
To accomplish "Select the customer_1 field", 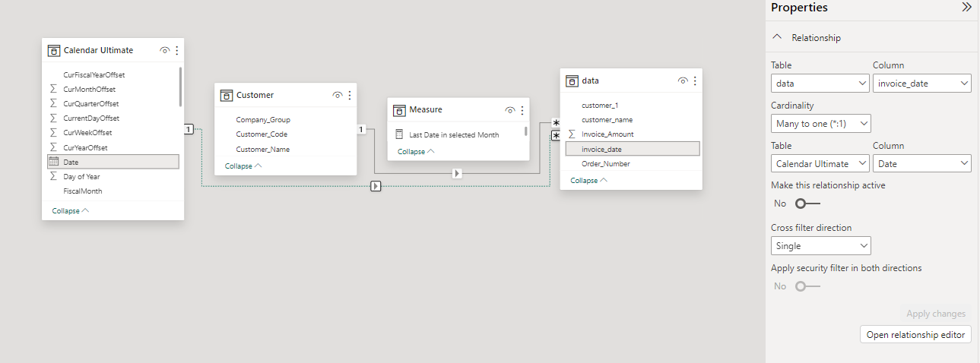I will pyautogui.click(x=601, y=105).
